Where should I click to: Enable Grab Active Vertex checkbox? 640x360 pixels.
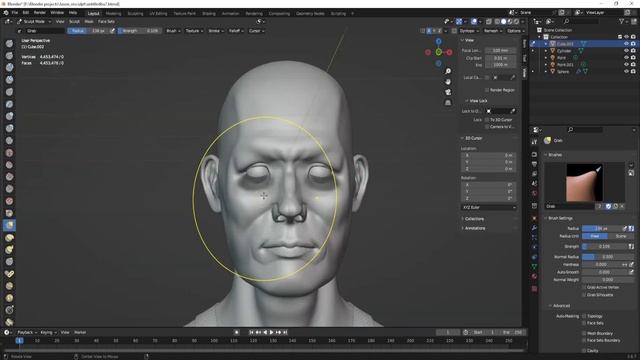(584, 287)
